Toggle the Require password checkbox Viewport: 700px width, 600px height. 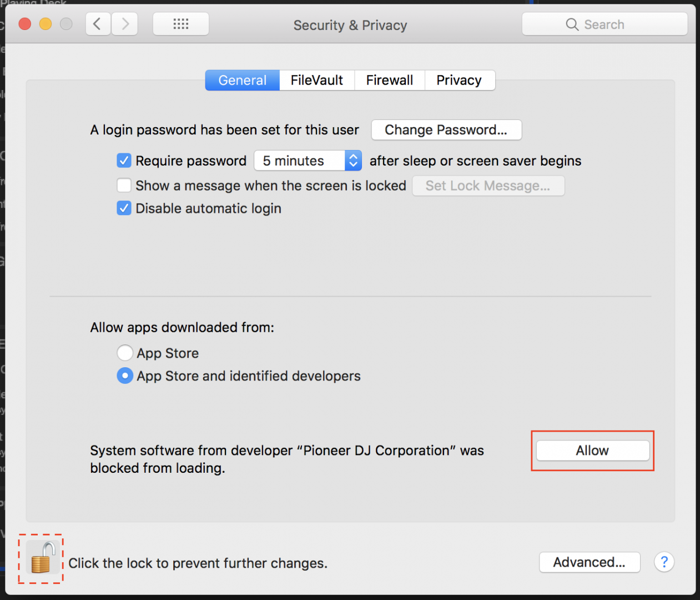124,161
